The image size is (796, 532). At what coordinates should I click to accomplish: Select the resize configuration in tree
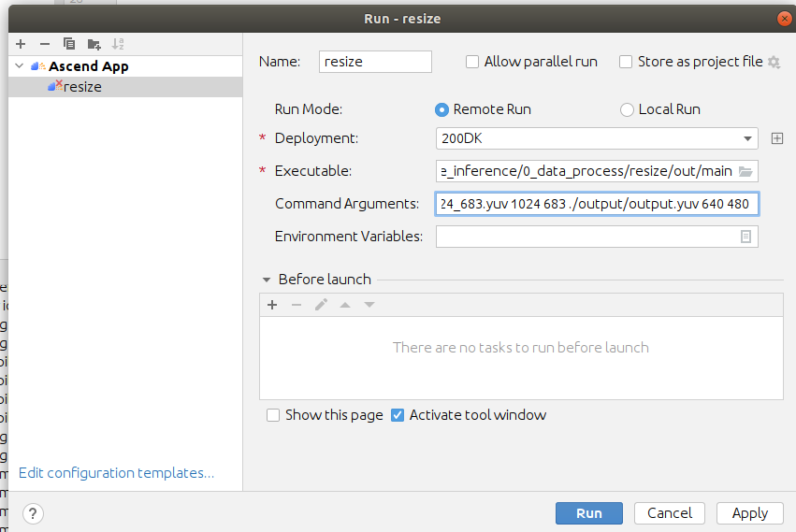[x=82, y=87]
